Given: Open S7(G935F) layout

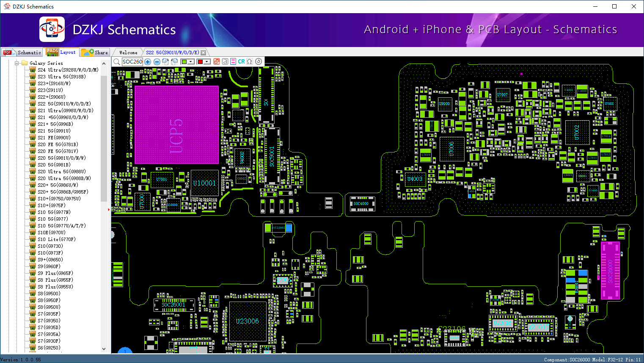Looking at the screenshot, I should click(49, 314).
